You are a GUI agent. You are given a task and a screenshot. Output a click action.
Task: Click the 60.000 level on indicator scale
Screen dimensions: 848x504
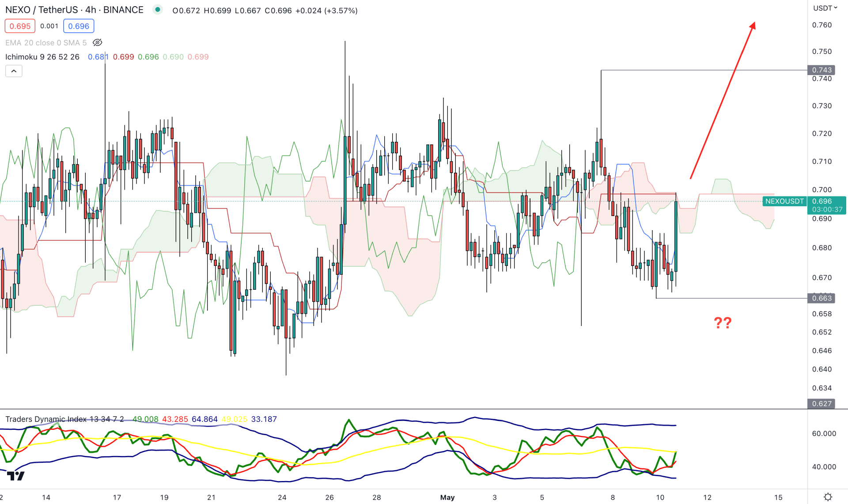click(x=824, y=433)
